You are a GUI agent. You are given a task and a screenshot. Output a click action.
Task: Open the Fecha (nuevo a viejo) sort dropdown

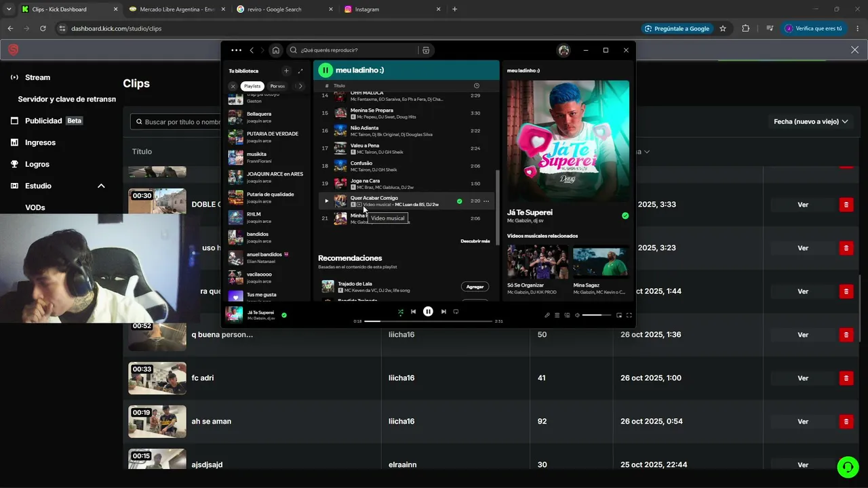click(811, 121)
